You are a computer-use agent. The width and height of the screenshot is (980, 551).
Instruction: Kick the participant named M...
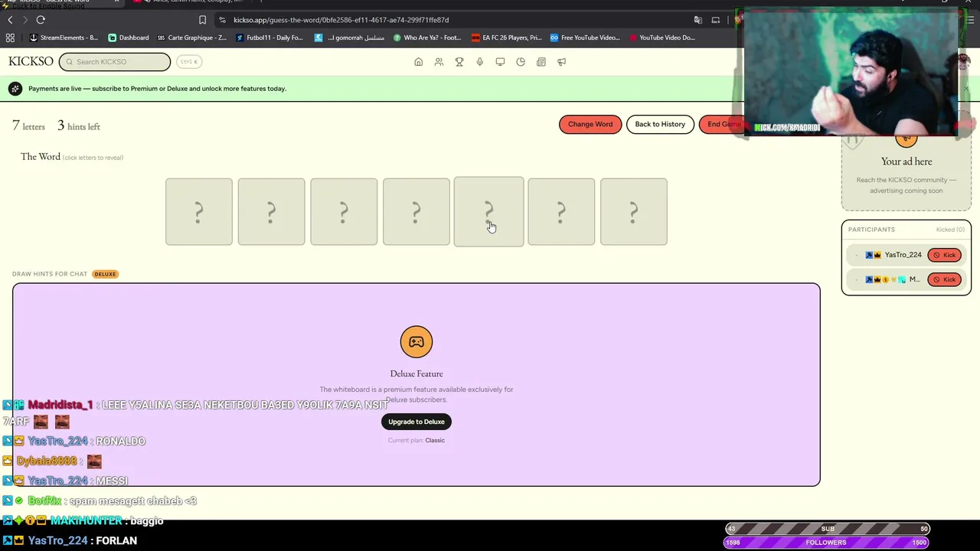[945, 279]
